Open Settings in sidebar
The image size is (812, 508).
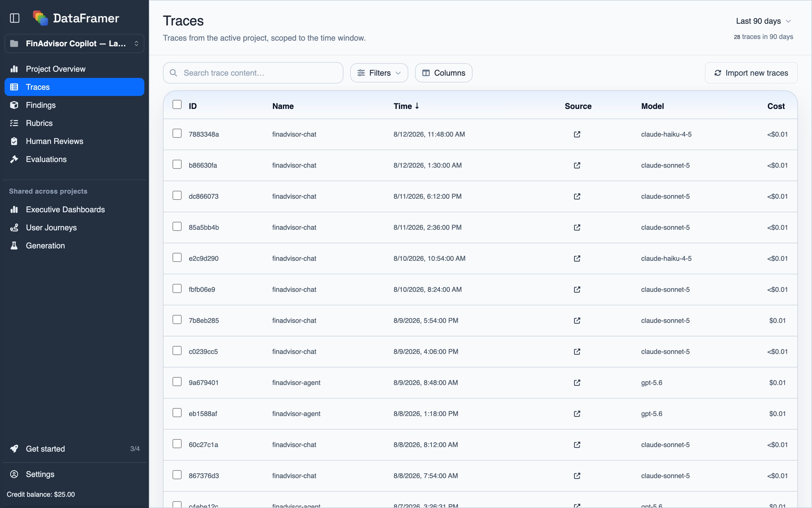74,474
